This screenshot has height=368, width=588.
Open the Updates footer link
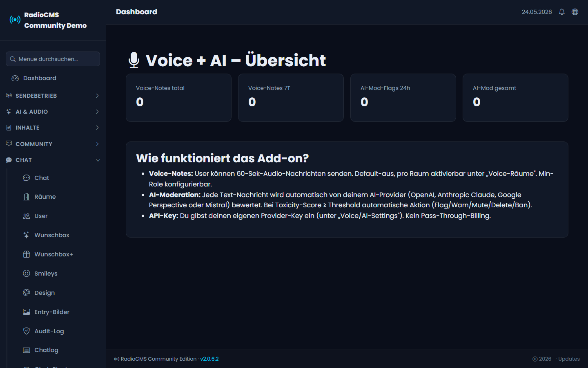pos(569,359)
